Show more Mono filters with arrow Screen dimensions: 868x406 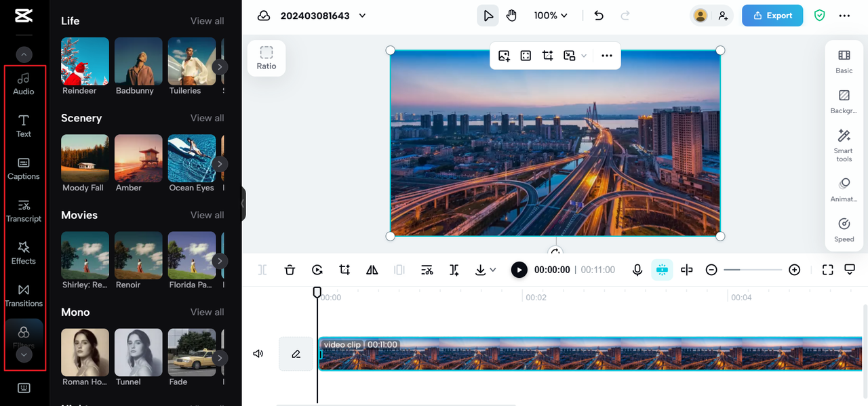[220, 357]
